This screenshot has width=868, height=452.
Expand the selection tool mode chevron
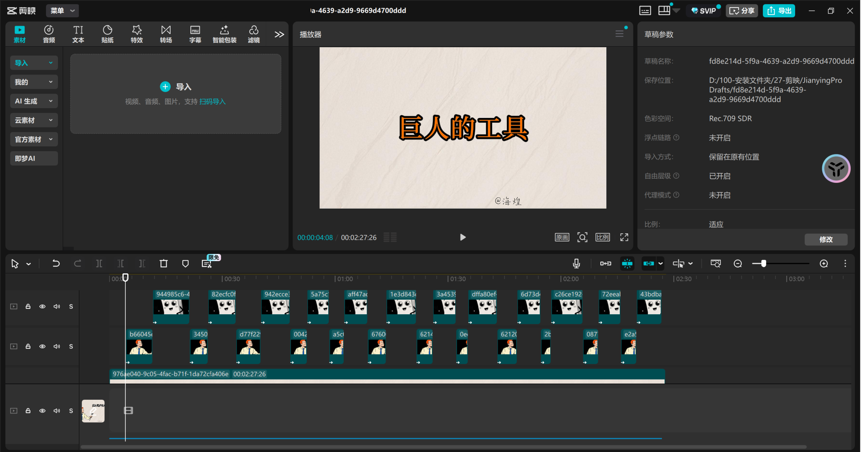[28, 264]
